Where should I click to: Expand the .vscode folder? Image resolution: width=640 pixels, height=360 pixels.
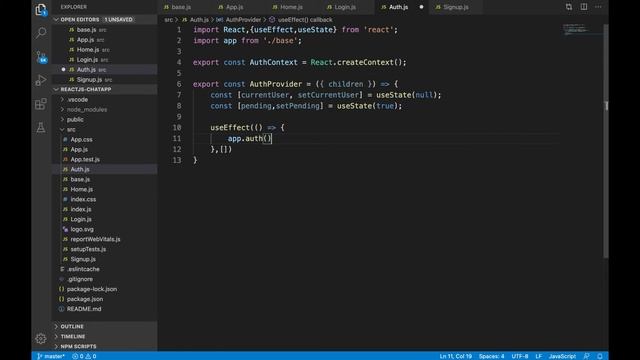tap(78, 100)
